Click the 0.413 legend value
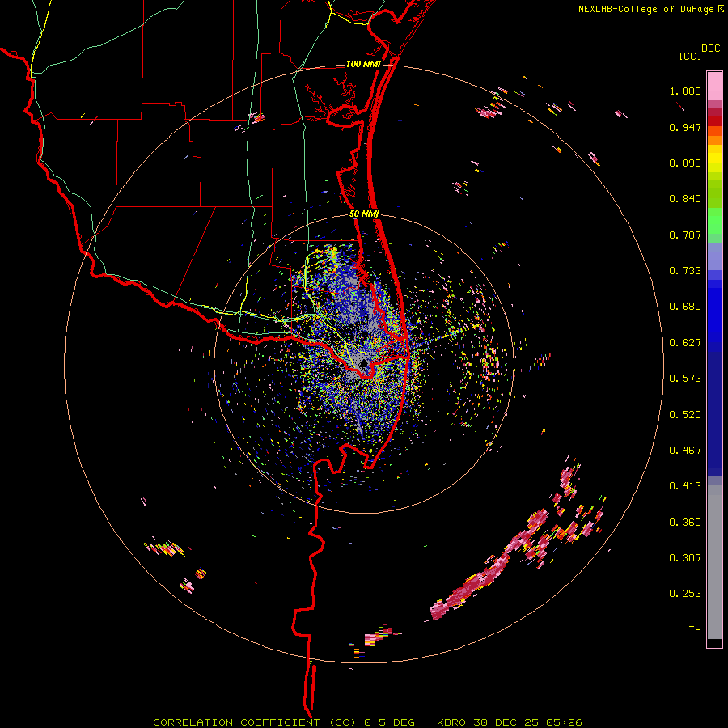The image size is (728, 728). 685,486
